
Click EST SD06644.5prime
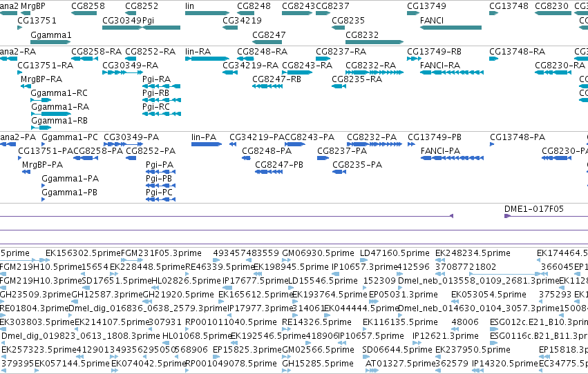click(397, 351)
